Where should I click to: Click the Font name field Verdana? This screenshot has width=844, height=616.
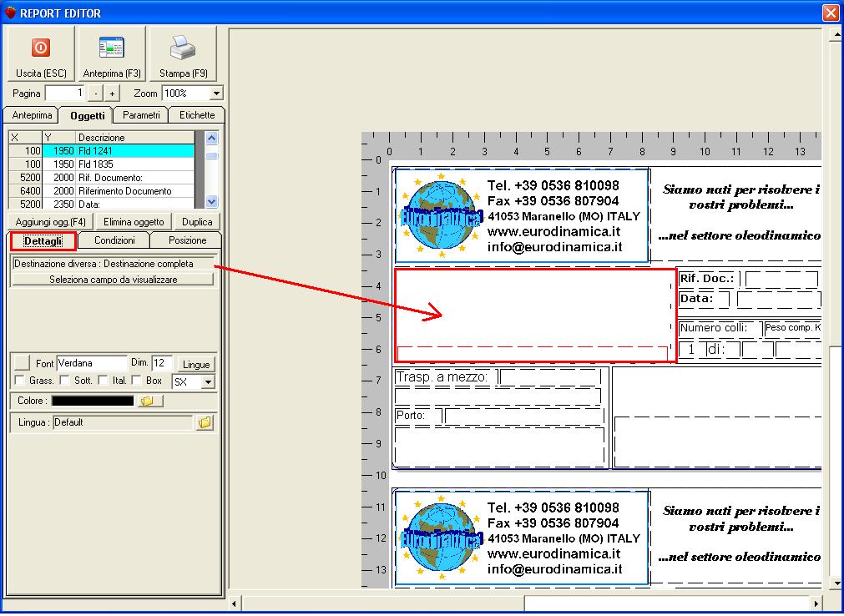coord(92,364)
